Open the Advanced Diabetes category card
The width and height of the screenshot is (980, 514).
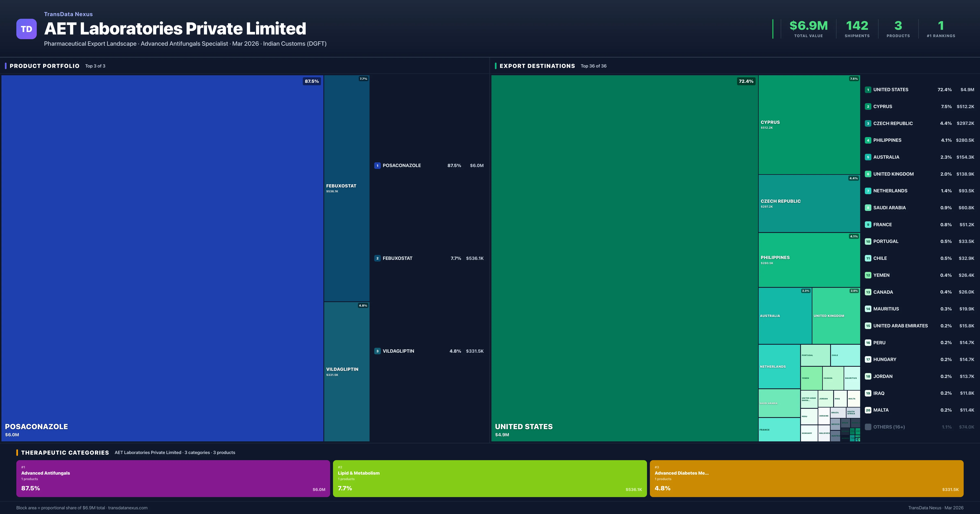[806, 478]
